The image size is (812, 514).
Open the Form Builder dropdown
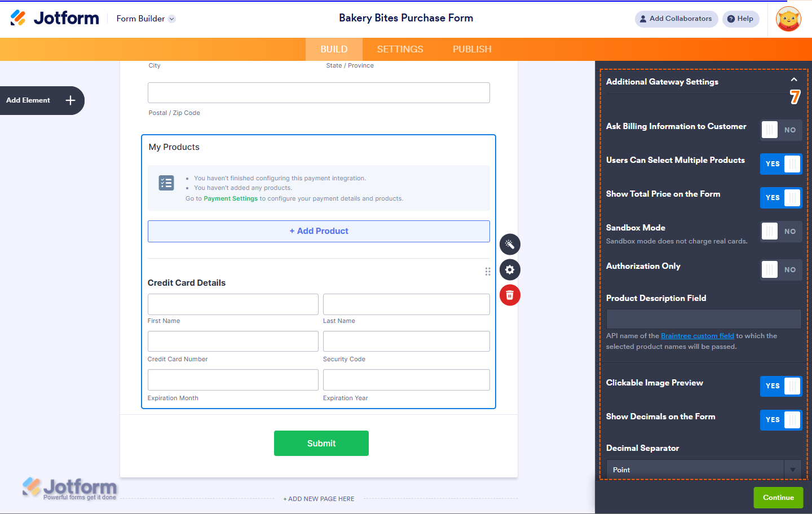tap(146, 19)
